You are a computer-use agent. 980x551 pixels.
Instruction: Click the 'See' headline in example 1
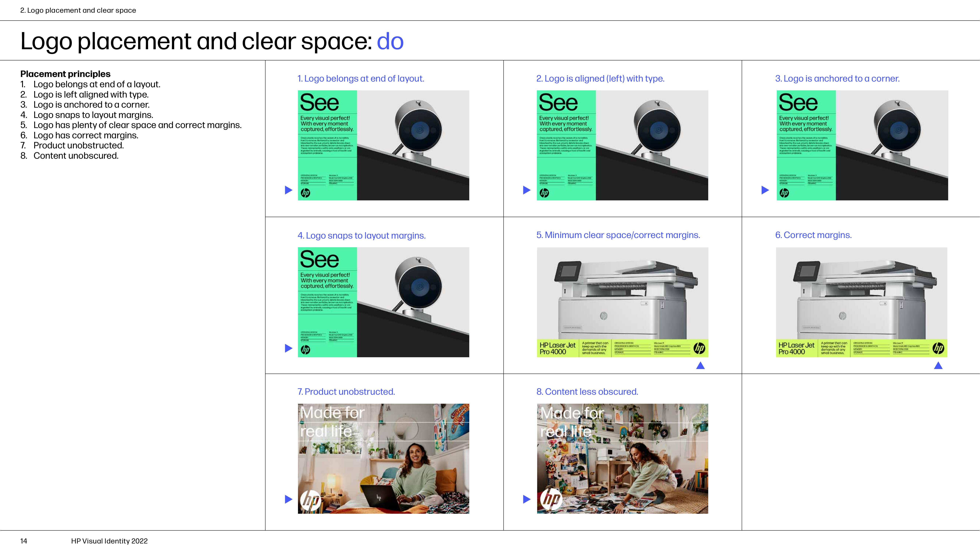320,102
